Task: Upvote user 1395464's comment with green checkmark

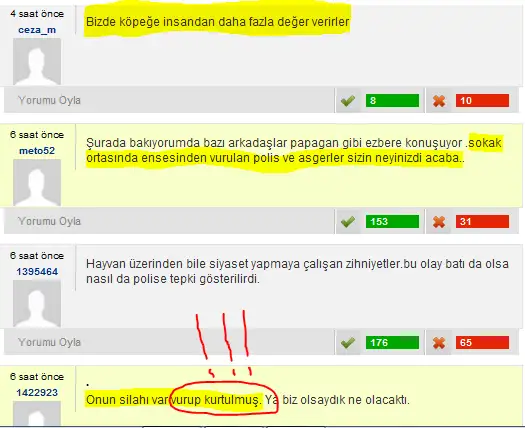Action: (348, 343)
